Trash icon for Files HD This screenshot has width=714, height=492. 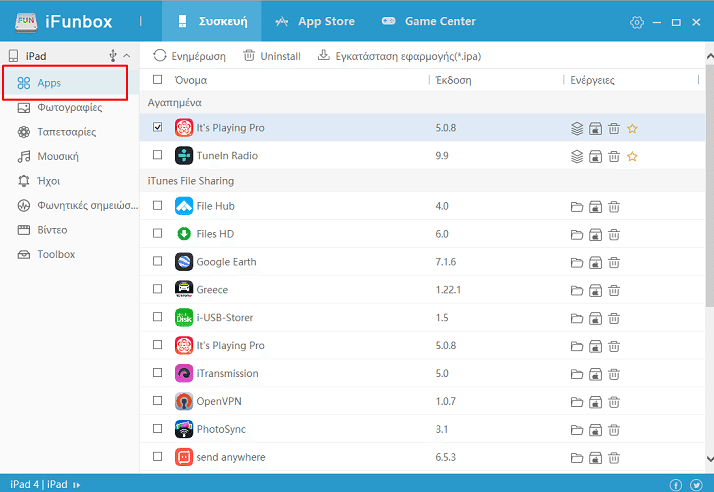[614, 235]
